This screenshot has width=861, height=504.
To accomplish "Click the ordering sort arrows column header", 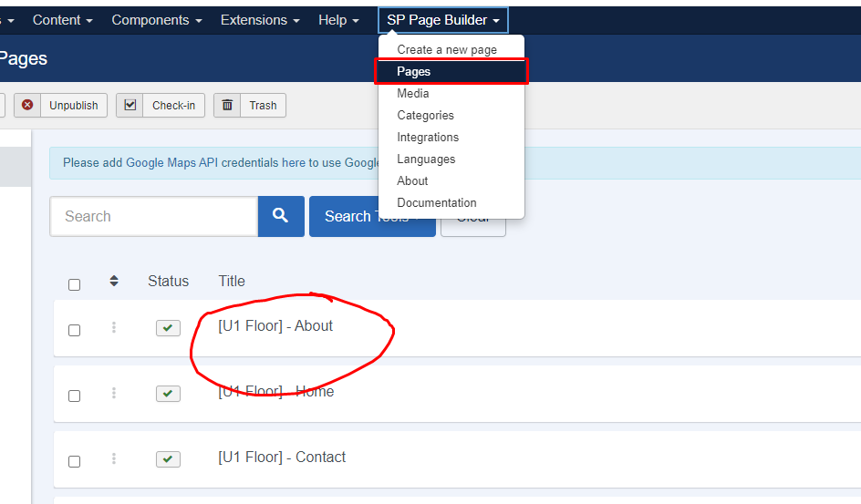I will [114, 281].
